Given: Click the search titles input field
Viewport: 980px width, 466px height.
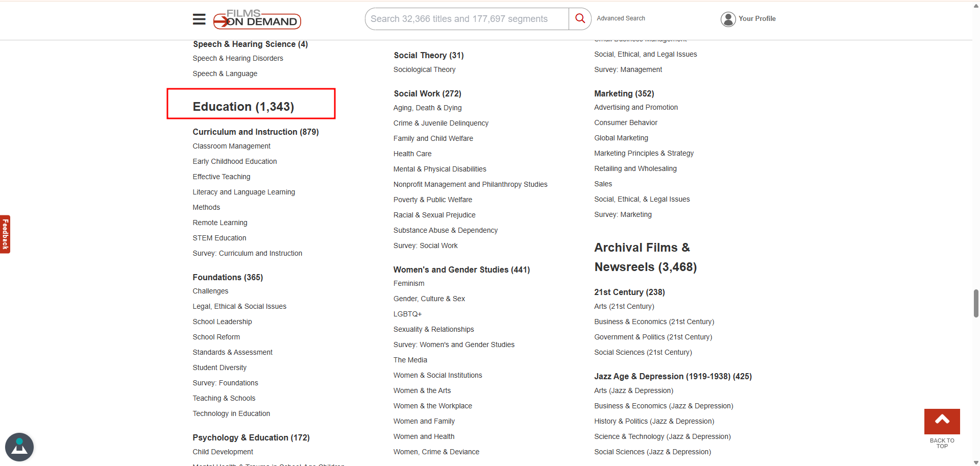Looking at the screenshot, I should (467, 19).
